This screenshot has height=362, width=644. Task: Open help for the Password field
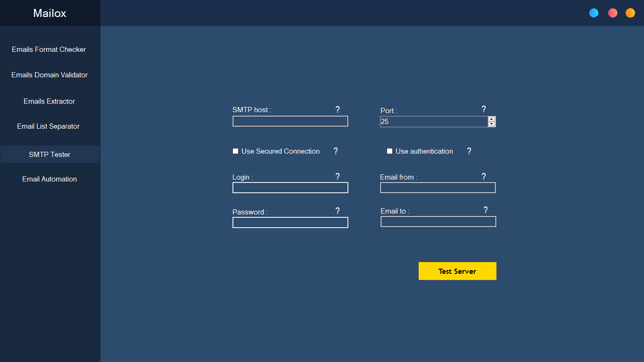[337, 211]
